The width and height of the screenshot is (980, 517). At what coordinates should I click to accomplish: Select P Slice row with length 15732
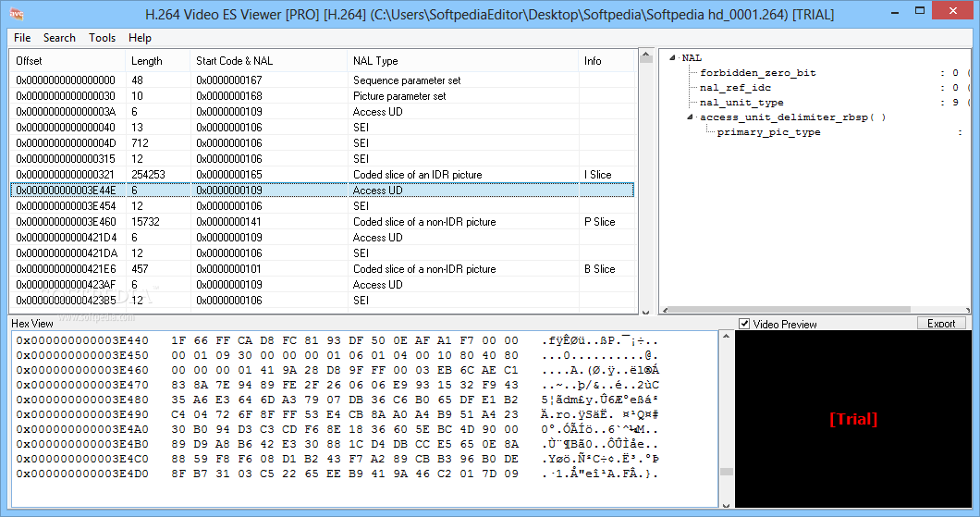(x=322, y=221)
